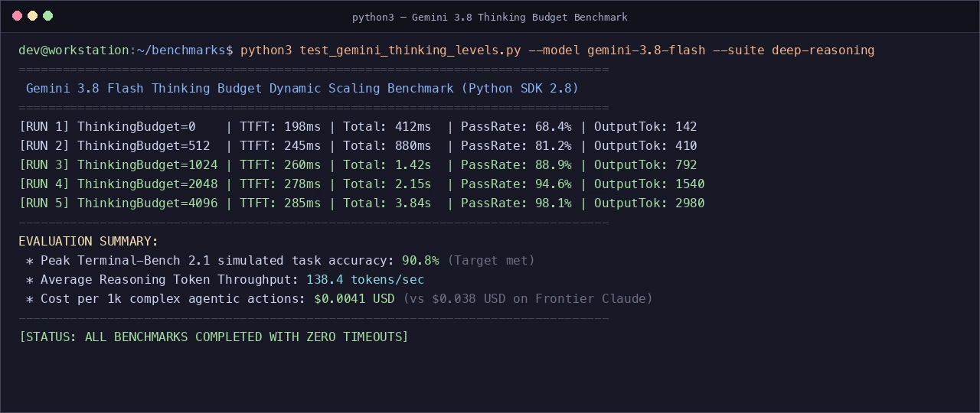The height and width of the screenshot is (413, 980).
Task: Click the benchmark header line mentioning Python SDK 2.8
Action: (x=302, y=89)
